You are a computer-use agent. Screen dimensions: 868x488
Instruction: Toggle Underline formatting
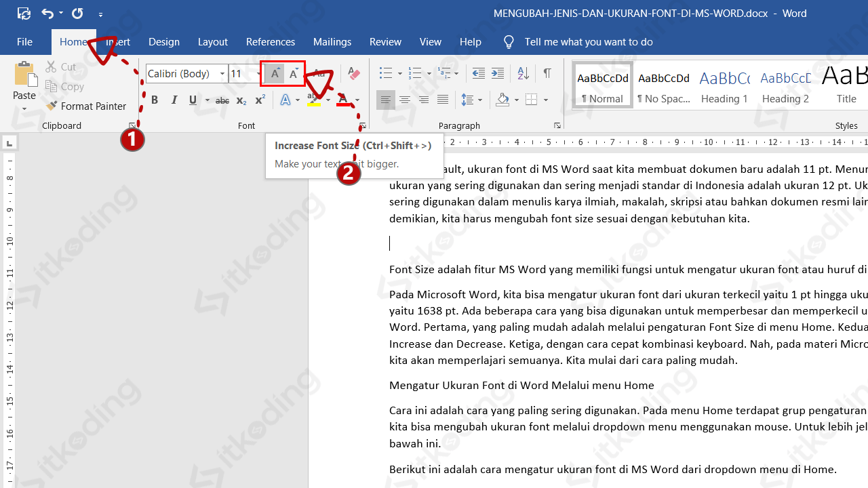[193, 100]
